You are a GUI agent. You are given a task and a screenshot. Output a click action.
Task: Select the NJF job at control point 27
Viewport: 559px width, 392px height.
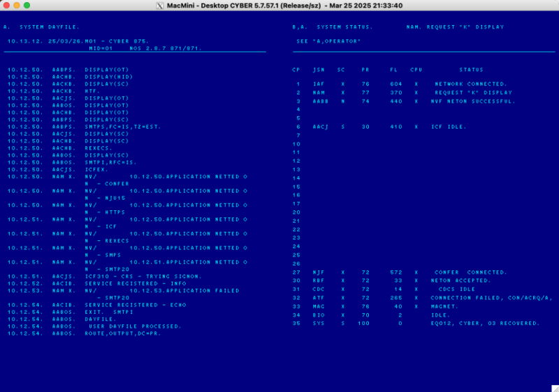[x=400, y=273]
